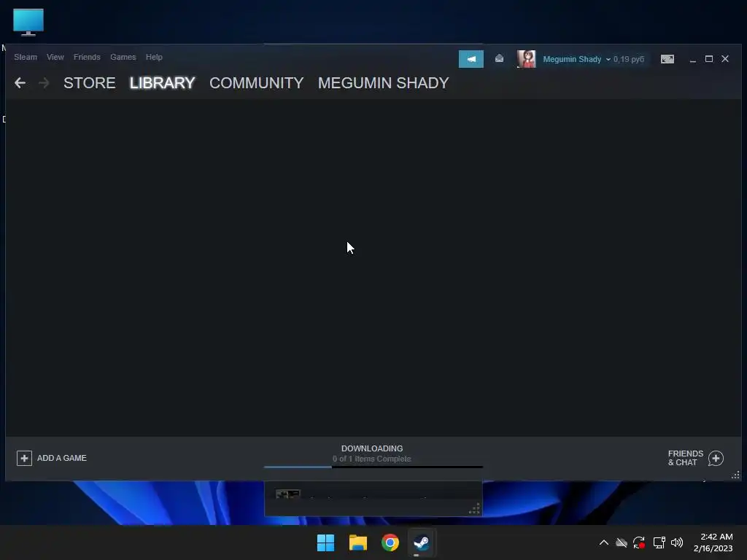Switch to Big Picture mode icon
Viewport: 747px width, 560px height.
click(x=667, y=59)
